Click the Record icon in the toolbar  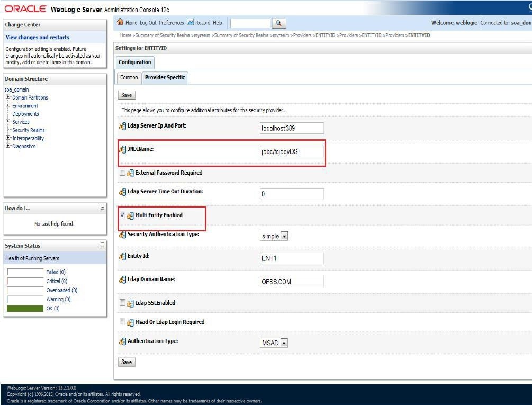point(191,22)
